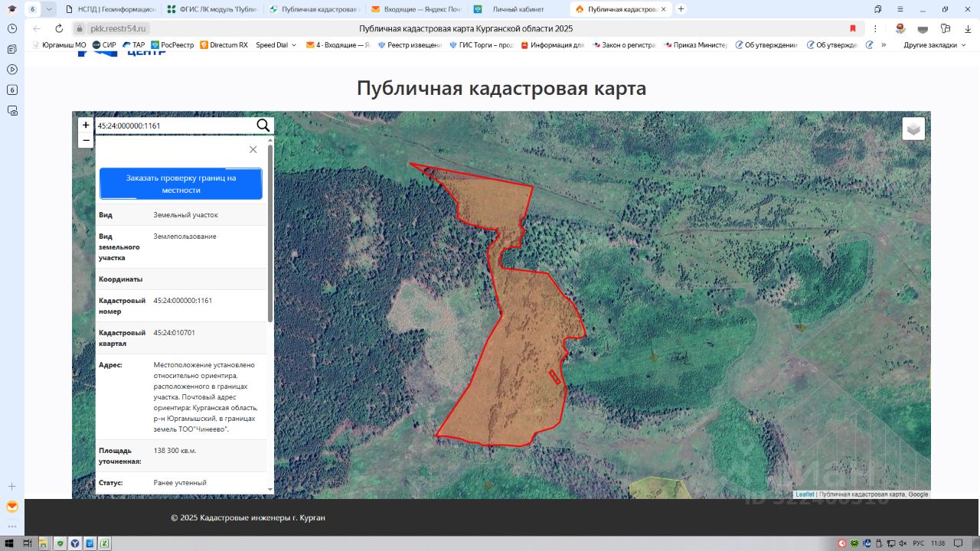Open the sidebar three-dots settings

(x=12, y=527)
